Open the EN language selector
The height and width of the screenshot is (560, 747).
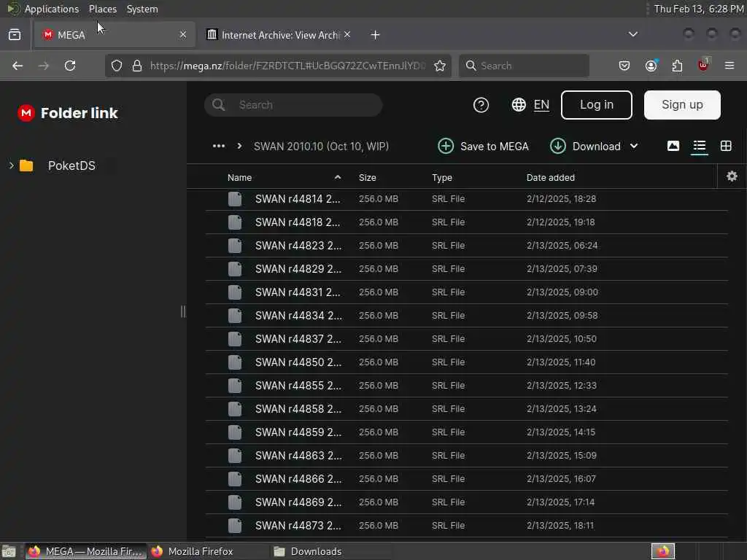pyautogui.click(x=541, y=105)
